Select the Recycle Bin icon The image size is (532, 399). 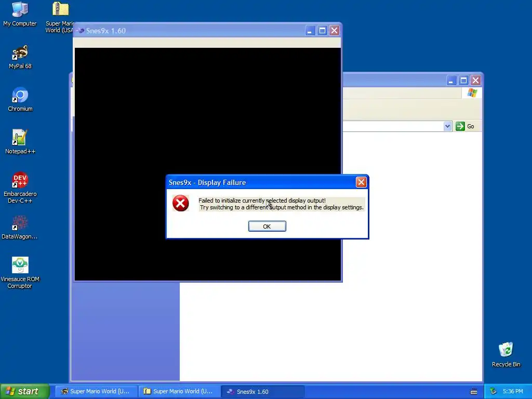pos(506,354)
